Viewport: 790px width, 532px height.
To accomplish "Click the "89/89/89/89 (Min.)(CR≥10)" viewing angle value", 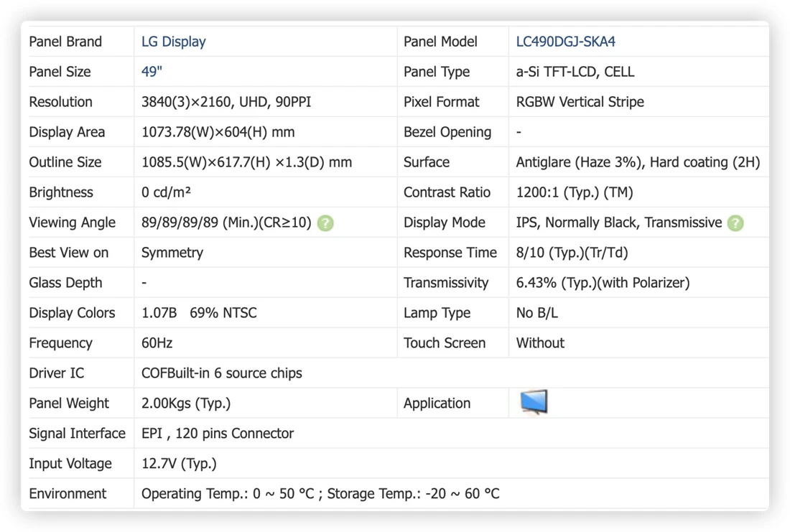I will coord(226,223).
